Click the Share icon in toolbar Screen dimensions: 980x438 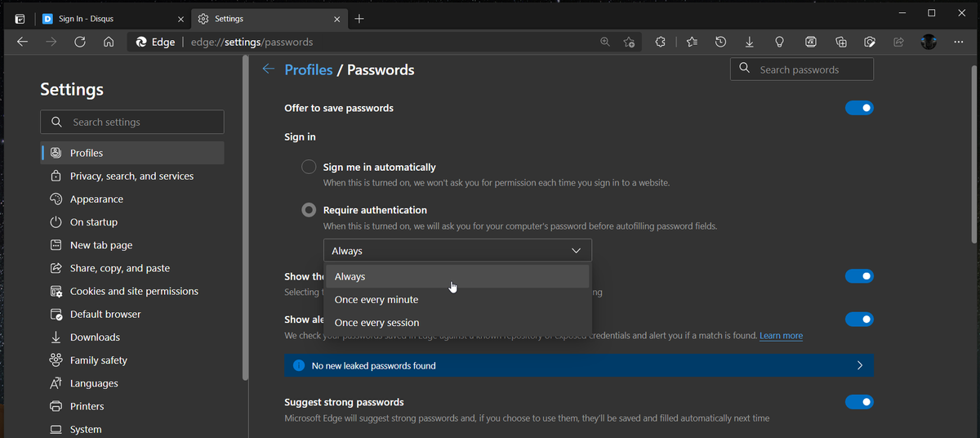pyautogui.click(x=899, y=42)
